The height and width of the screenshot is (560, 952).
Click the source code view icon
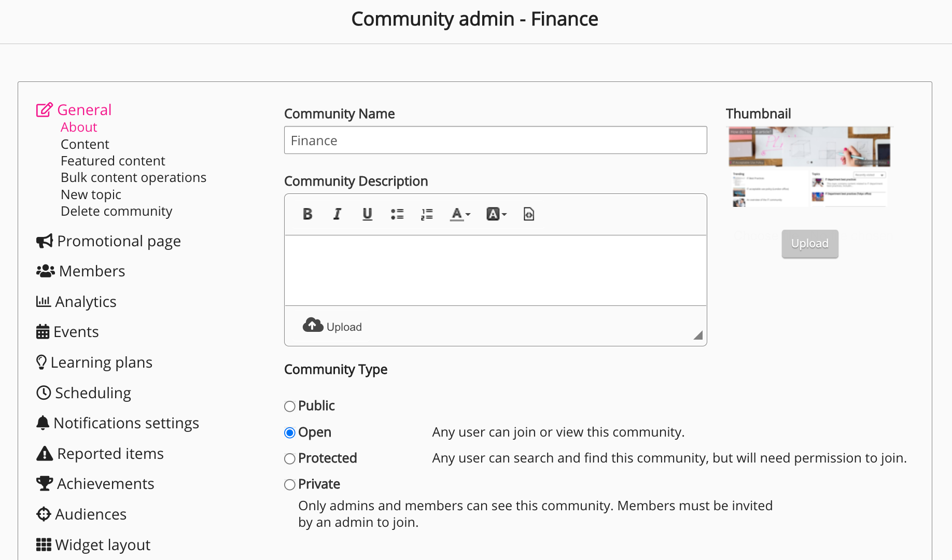pyautogui.click(x=528, y=214)
